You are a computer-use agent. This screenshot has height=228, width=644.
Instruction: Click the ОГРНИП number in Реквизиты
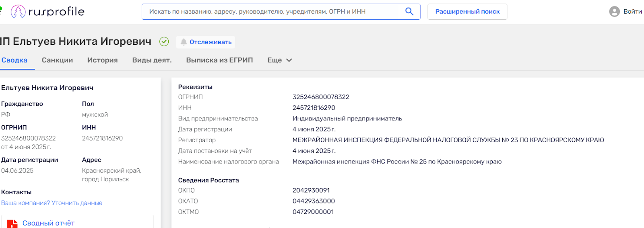321,97
